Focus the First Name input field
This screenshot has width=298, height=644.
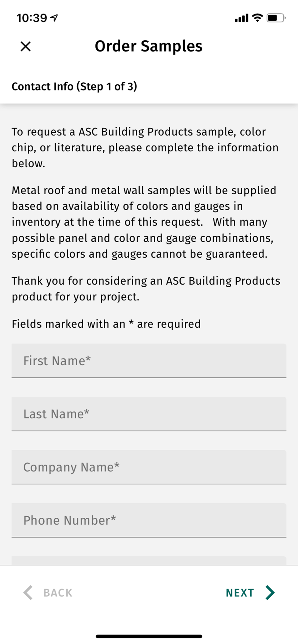point(149,361)
